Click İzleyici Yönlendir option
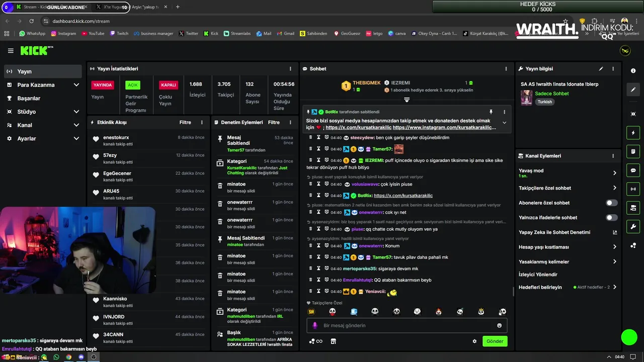Image resolution: width=644 pixels, height=362 pixels. pos(538,275)
